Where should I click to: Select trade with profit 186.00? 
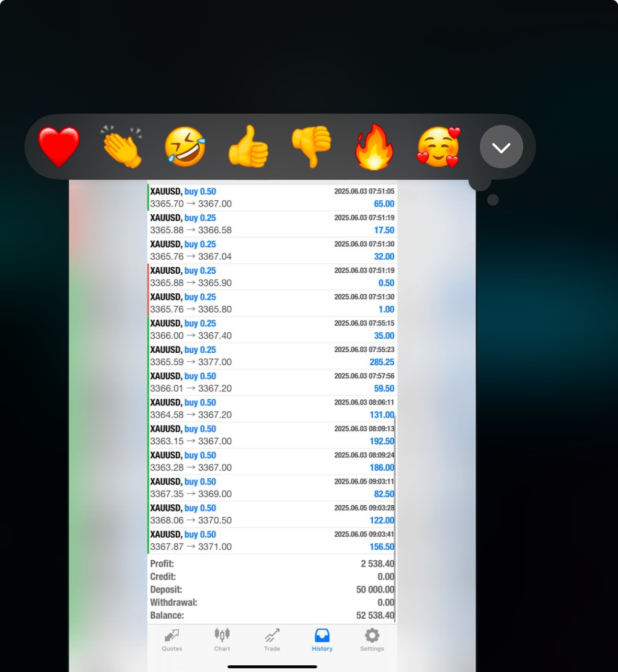[x=272, y=461]
